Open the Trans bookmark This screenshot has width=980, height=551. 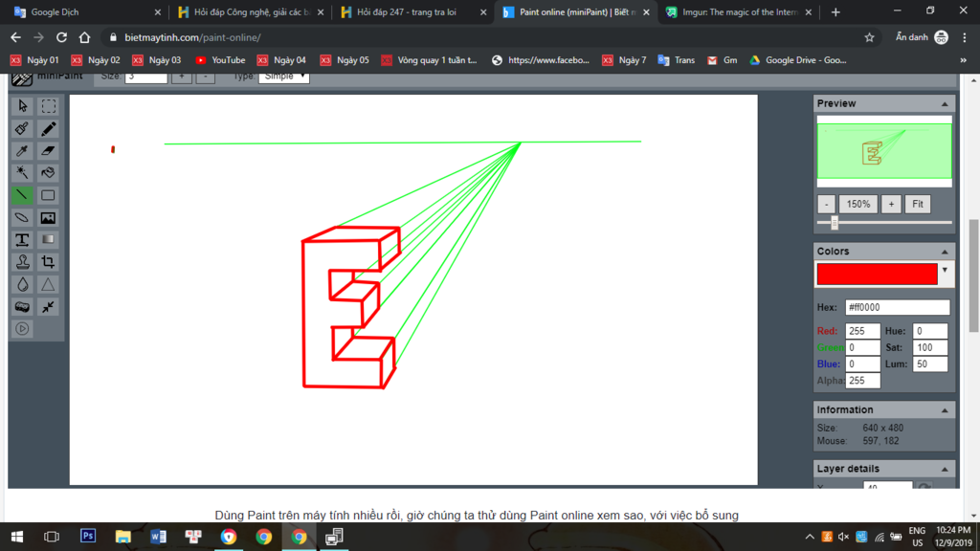677,60
